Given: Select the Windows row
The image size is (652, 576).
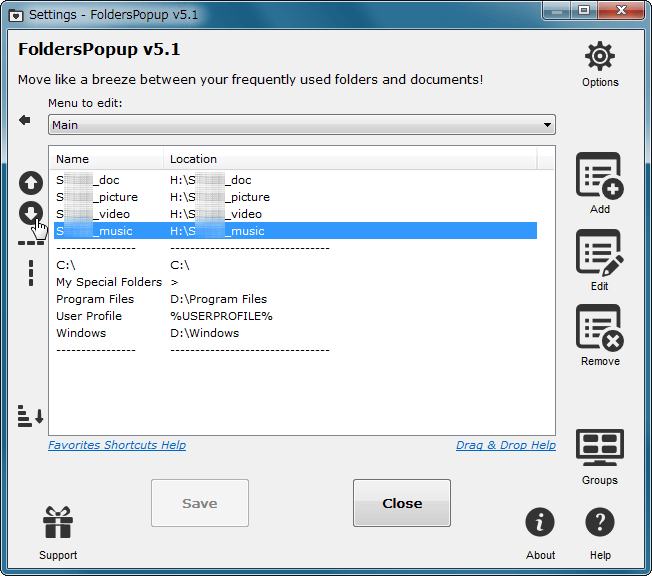Looking at the screenshot, I should click(295, 333).
